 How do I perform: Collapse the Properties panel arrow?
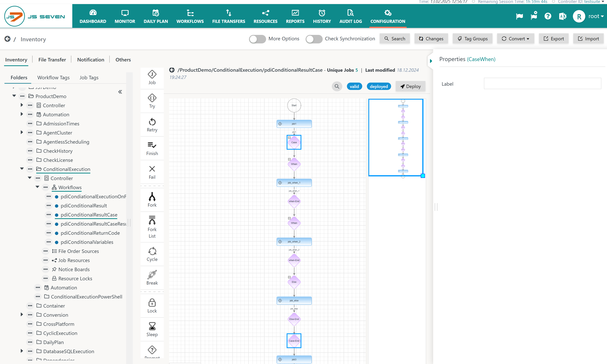pyautogui.click(x=431, y=61)
